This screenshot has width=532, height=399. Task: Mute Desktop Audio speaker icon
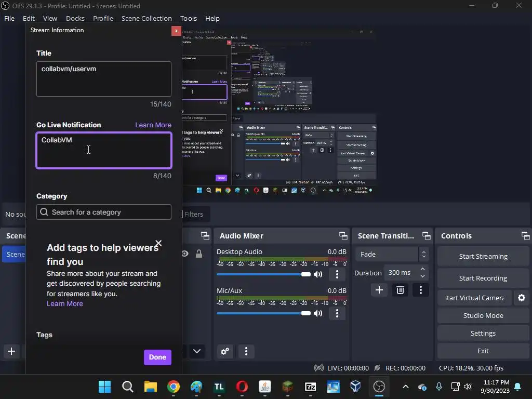point(318,274)
